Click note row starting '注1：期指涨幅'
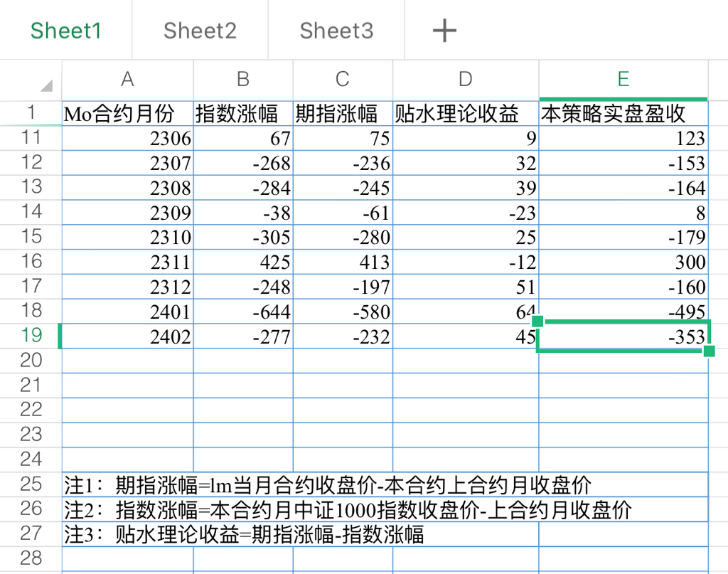The height and width of the screenshot is (574, 728). coord(385,485)
